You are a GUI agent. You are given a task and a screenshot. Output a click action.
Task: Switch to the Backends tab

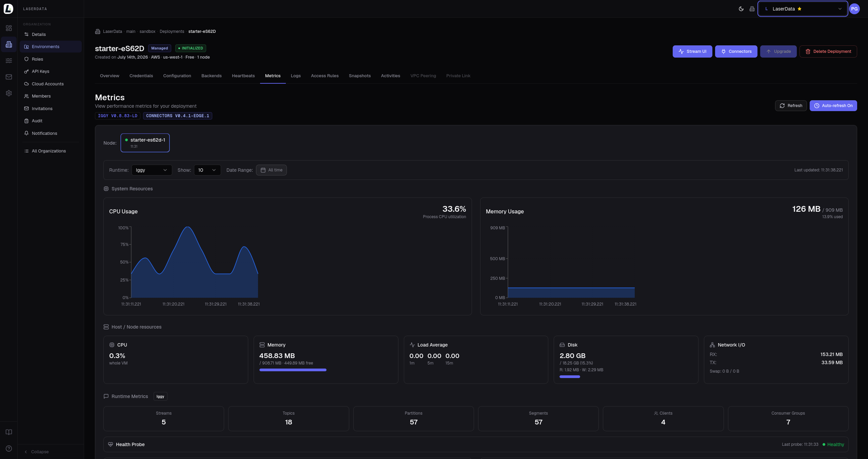click(x=211, y=76)
